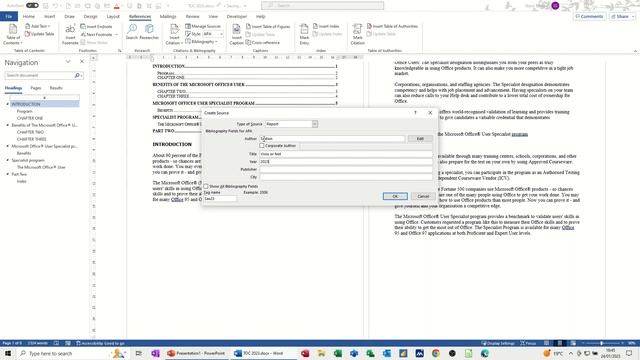Open Task View on the taskbar

click(138, 353)
